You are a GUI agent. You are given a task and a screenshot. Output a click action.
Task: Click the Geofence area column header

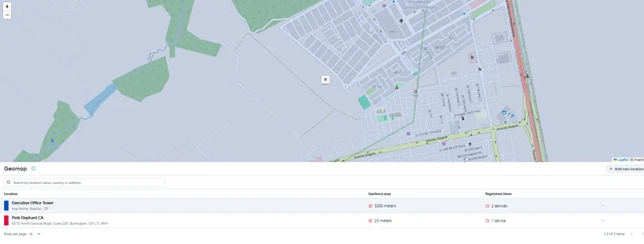coord(380,194)
